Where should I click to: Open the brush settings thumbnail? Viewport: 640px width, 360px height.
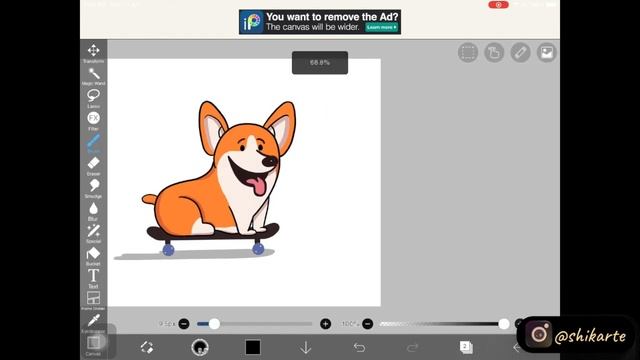pyautogui.click(x=200, y=347)
